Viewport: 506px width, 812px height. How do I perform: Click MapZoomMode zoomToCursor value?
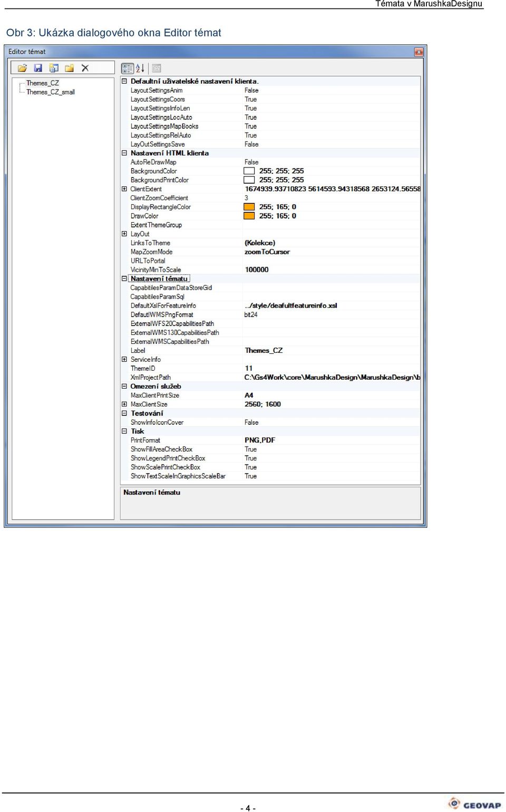(267, 252)
